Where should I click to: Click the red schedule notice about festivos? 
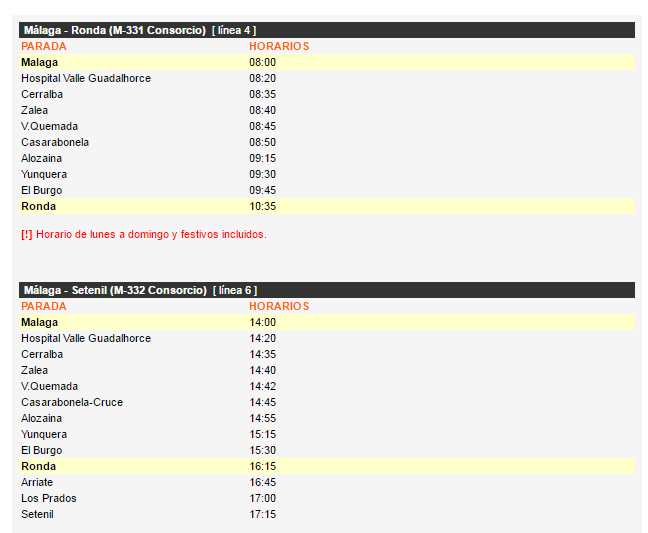pos(144,235)
